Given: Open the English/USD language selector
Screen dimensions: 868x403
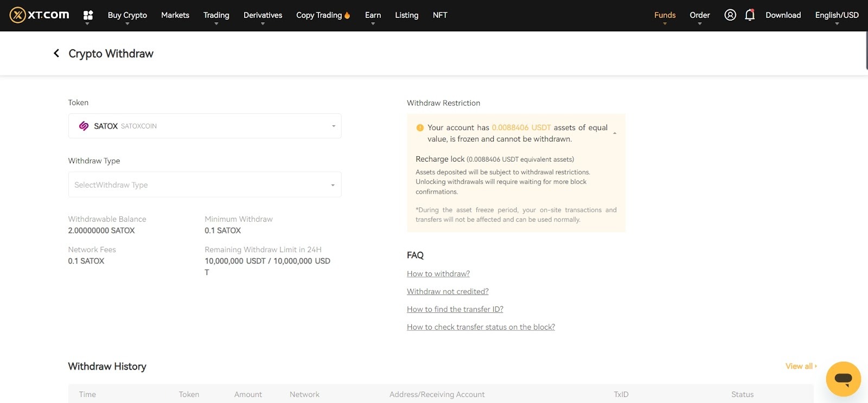Looking at the screenshot, I should [x=837, y=15].
